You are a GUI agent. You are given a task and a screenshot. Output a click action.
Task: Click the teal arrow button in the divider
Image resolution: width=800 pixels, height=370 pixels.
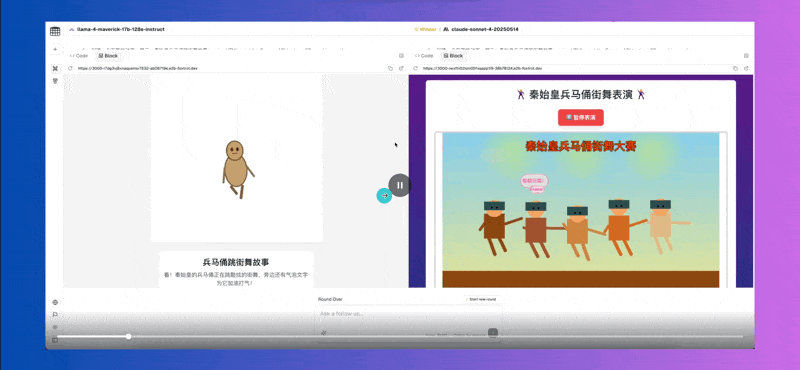(384, 195)
